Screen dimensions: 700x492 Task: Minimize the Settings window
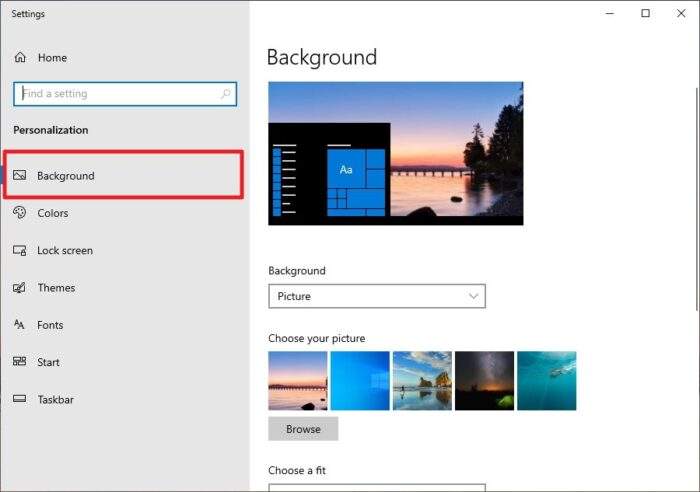[610, 13]
